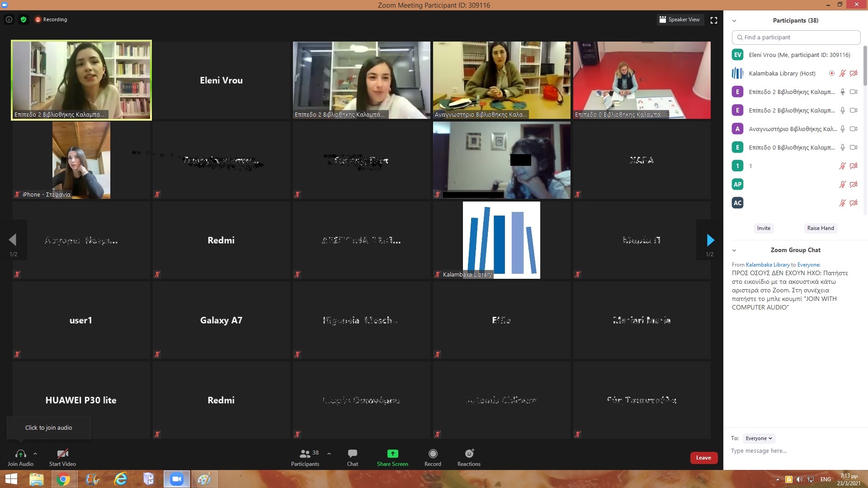This screenshot has width=868, height=488.
Task: Enter full screen mode
Action: [x=714, y=20]
